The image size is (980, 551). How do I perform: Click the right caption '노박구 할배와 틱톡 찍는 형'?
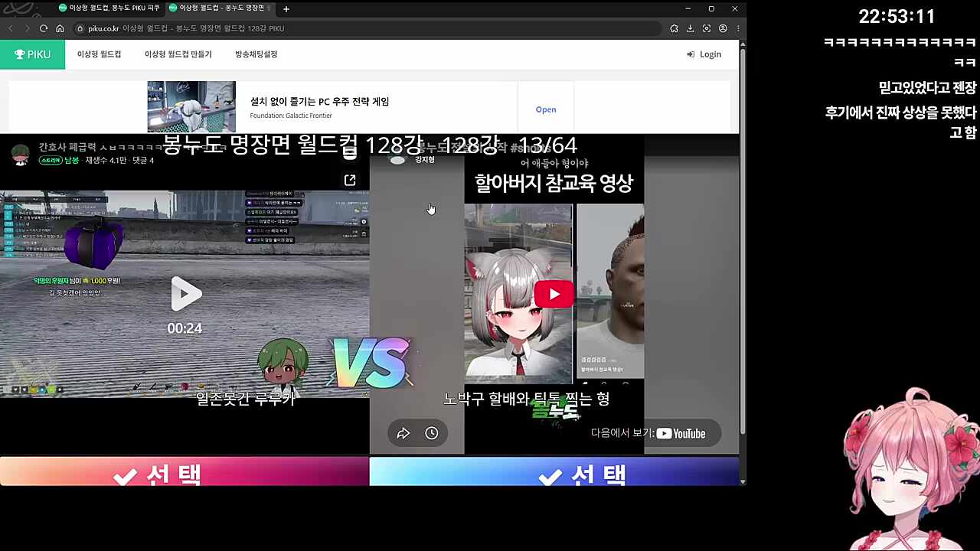[527, 398]
